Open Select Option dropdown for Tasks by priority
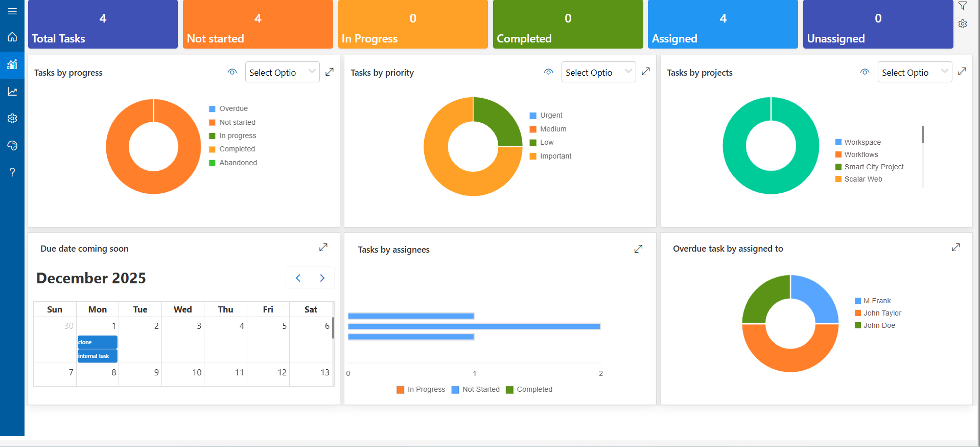Image resolution: width=980 pixels, height=447 pixels. [x=598, y=72]
